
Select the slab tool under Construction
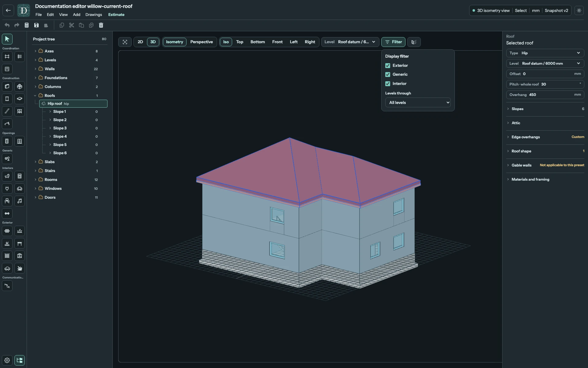(x=20, y=99)
